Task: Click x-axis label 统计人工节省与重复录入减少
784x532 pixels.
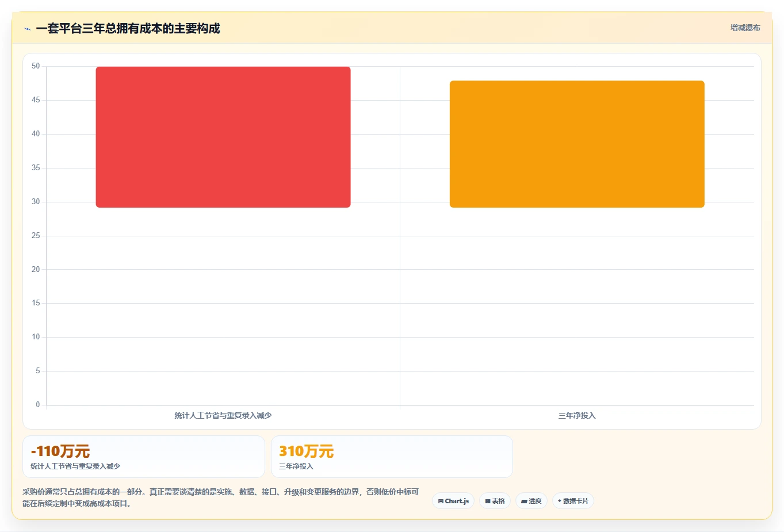Action: tap(223, 415)
